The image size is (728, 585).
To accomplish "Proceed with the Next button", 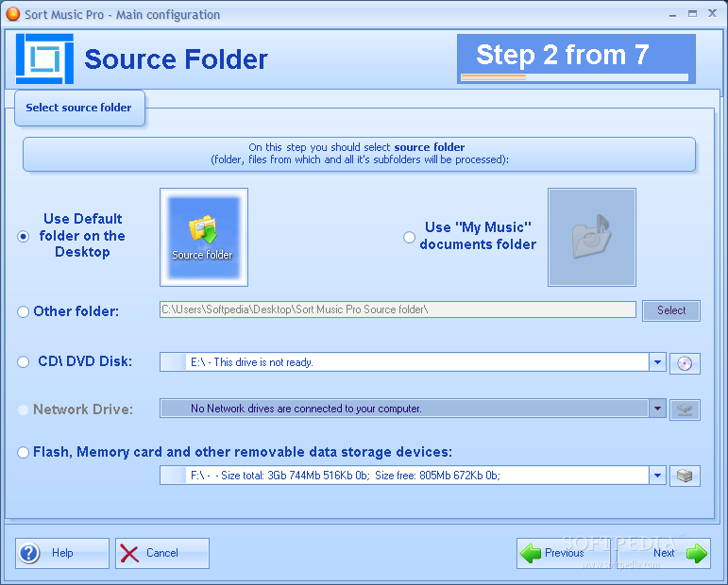I will (x=664, y=553).
